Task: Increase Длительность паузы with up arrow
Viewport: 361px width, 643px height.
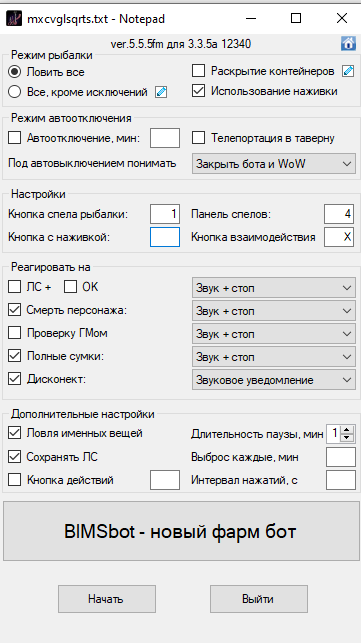Action: coord(347,430)
